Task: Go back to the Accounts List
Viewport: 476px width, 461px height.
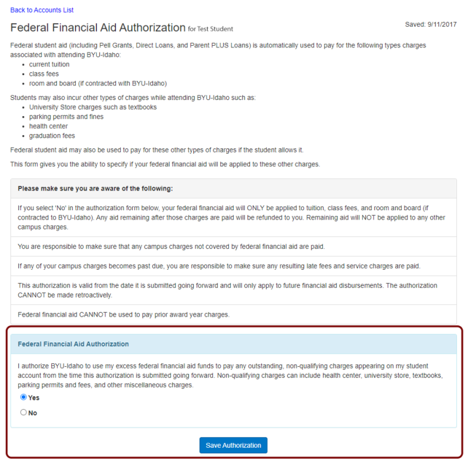Action: coord(42,10)
